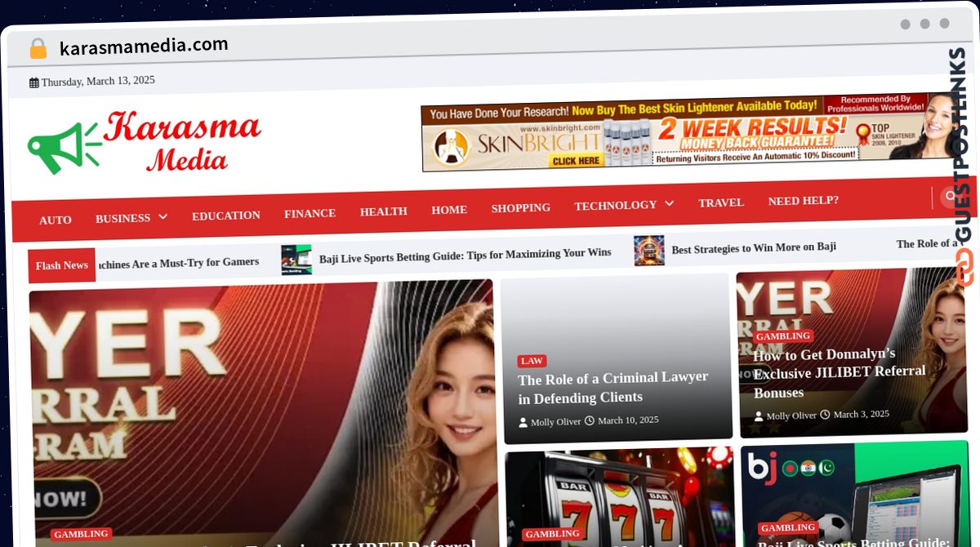Image resolution: width=980 pixels, height=547 pixels.
Task: Open the Best Strategies to Win More on Baji ticker headline
Action: click(754, 248)
